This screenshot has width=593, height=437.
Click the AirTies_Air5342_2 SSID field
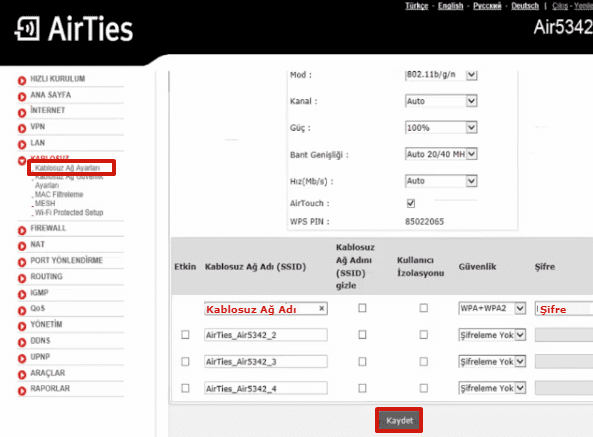click(x=265, y=335)
